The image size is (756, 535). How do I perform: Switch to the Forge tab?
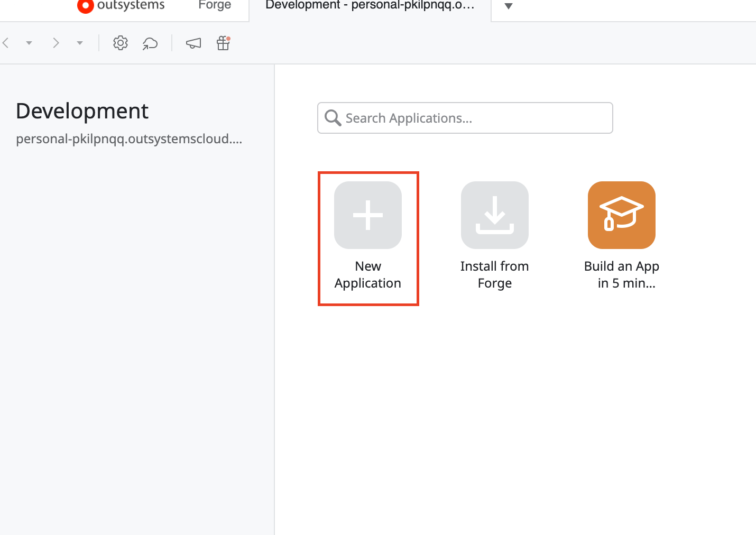click(214, 6)
